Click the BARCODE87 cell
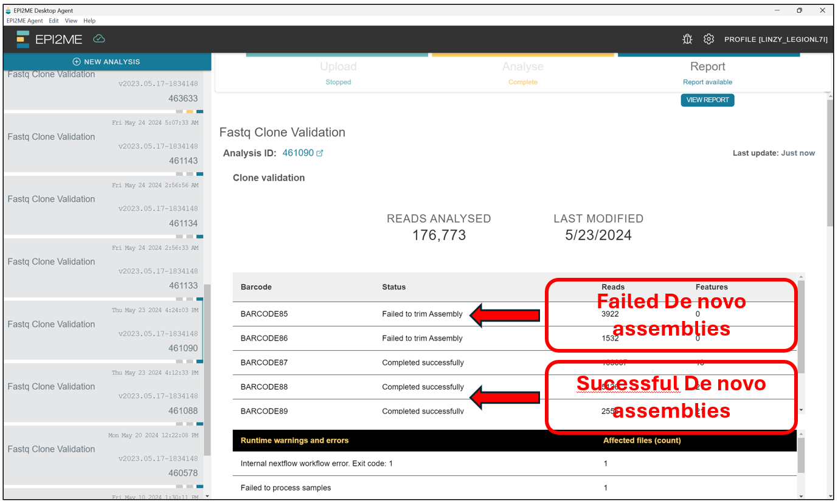838x504 pixels. (264, 363)
